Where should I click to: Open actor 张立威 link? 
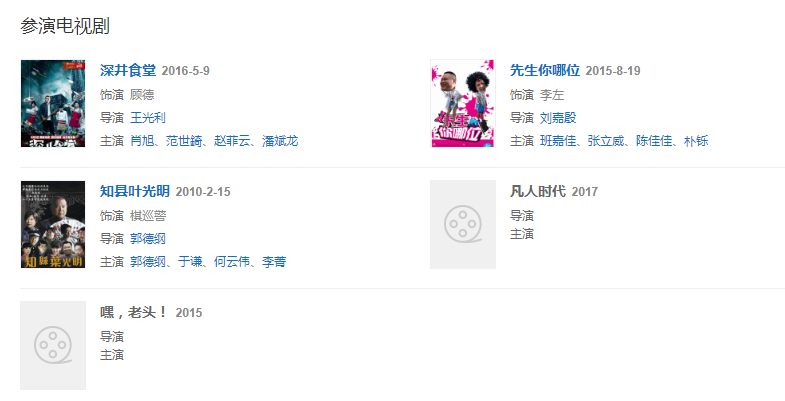(x=606, y=141)
